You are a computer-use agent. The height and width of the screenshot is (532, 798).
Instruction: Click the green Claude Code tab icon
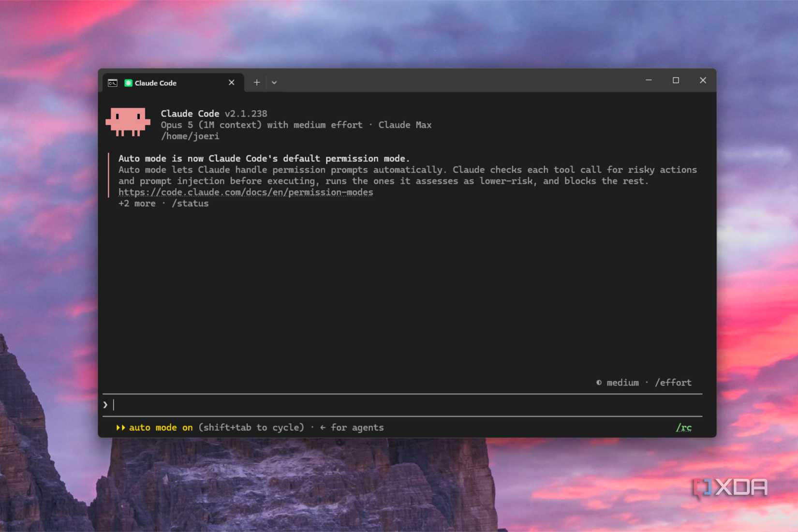point(128,83)
